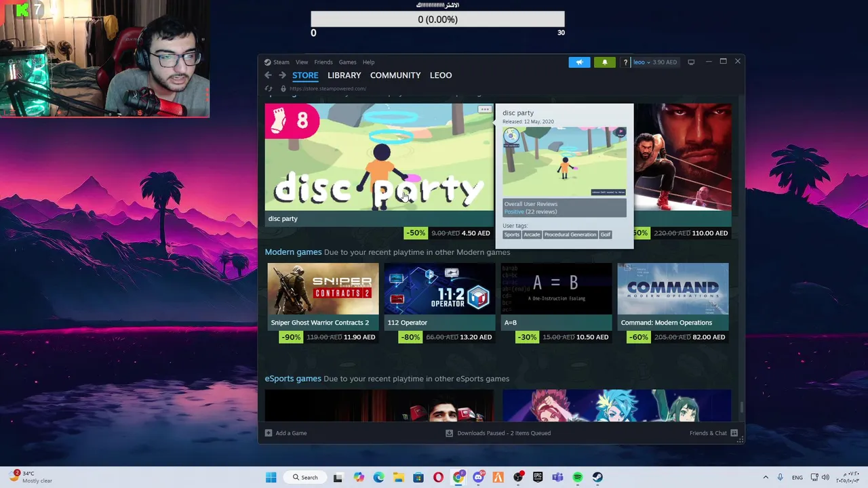Viewport: 868px width, 488px height.
Task: Open Sniper Ghost Warrior Contracts 2 thumbnail
Action: [323, 289]
